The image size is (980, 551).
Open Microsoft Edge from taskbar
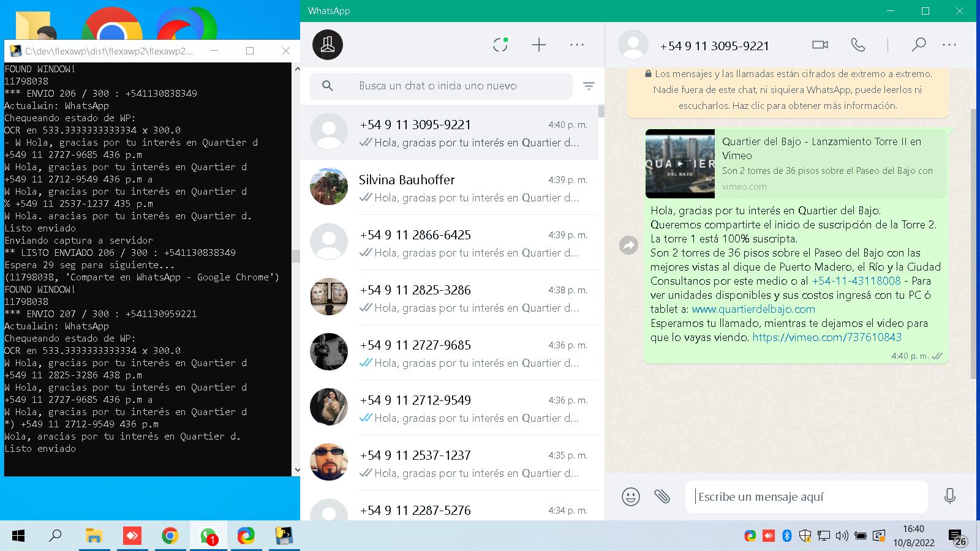(246, 536)
